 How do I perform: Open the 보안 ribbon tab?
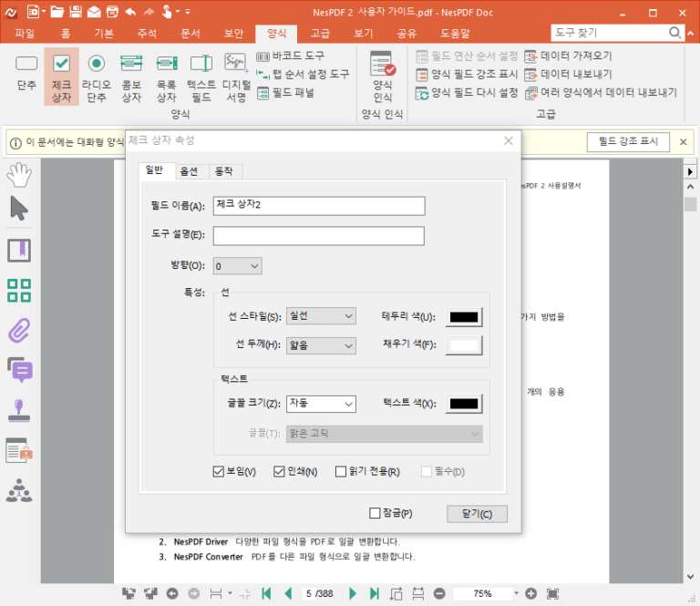[x=233, y=34]
